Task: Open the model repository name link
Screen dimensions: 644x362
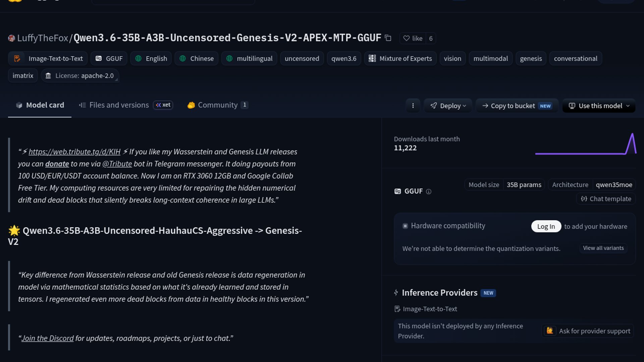Action: coord(227,38)
